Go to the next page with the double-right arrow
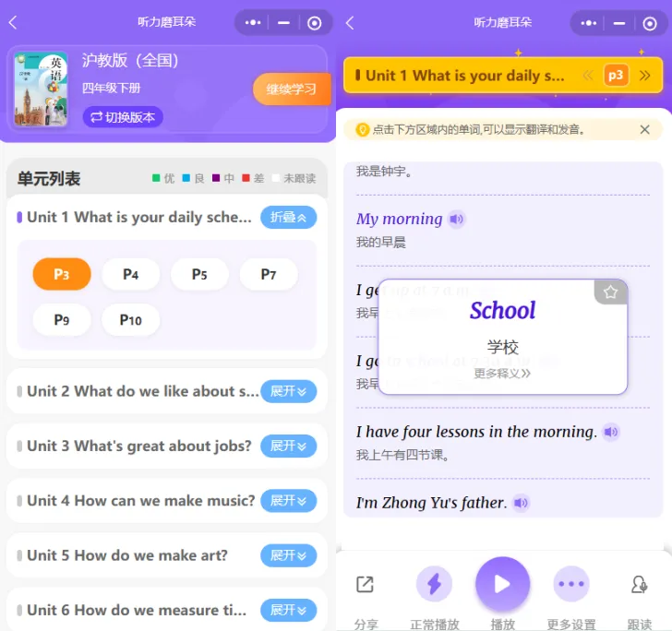This screenshot has height=631, width=672. [x=644, y=76]
